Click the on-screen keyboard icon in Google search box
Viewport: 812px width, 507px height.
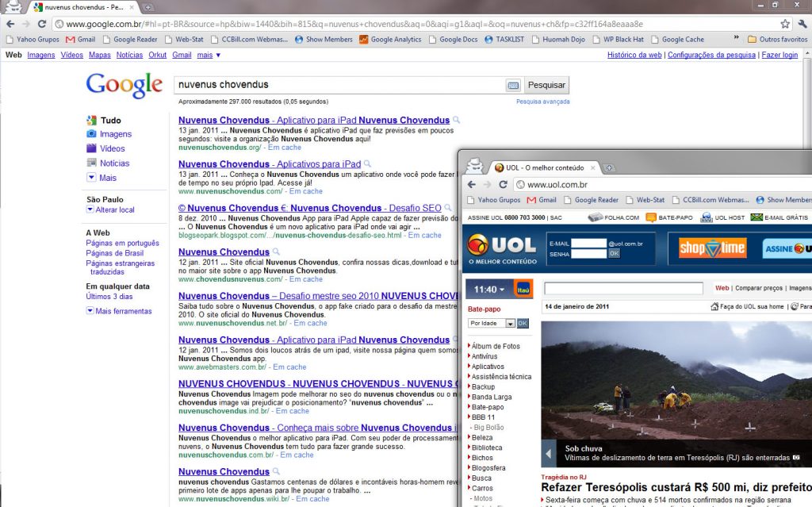[513, 85]
